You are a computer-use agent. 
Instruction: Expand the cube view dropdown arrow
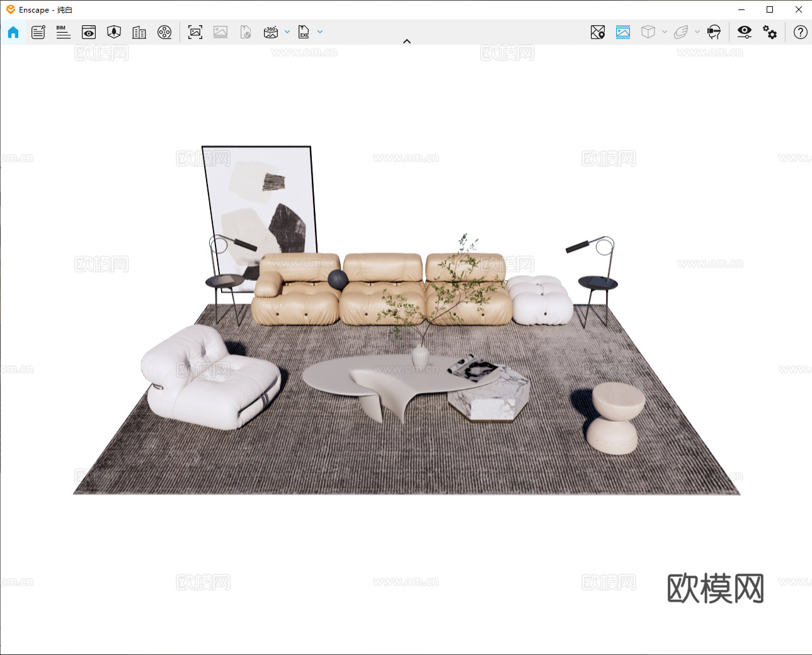665,31
